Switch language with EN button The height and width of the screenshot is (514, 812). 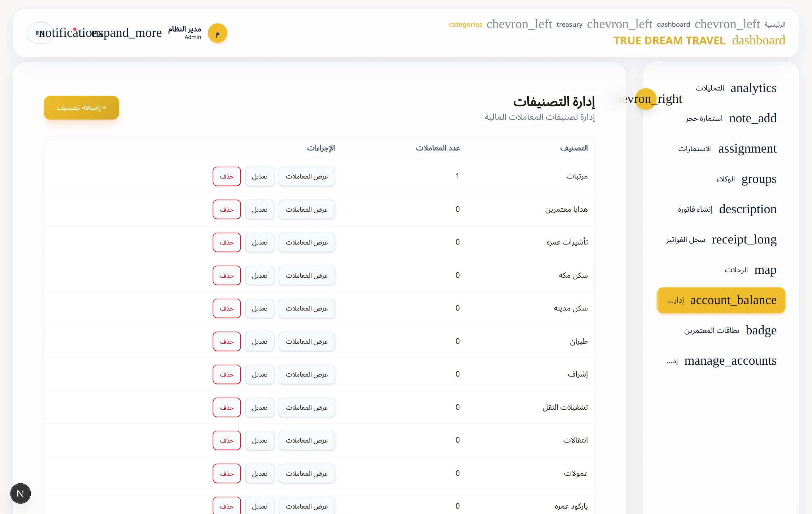point(40,33)
